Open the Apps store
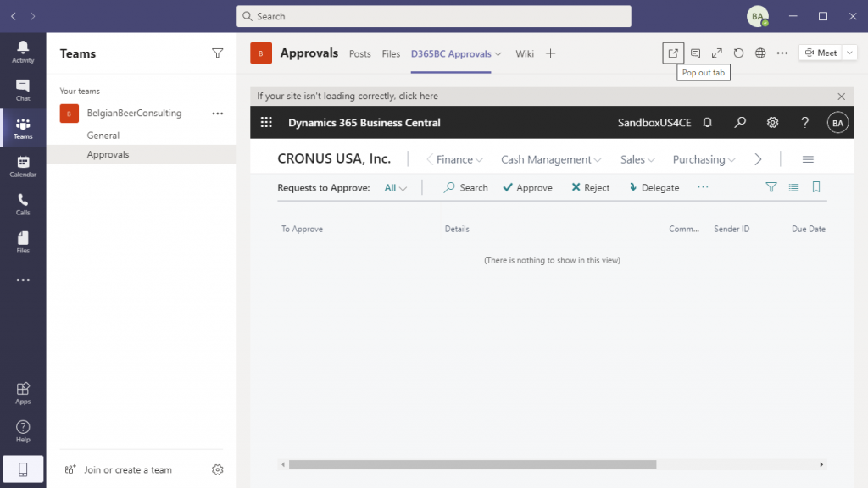The image size is (868, 488). 23,393
